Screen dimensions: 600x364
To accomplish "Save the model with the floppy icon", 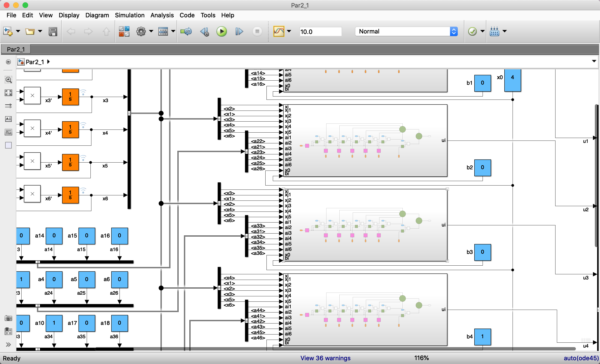I will pyautogui.click(x=52, y=32).
